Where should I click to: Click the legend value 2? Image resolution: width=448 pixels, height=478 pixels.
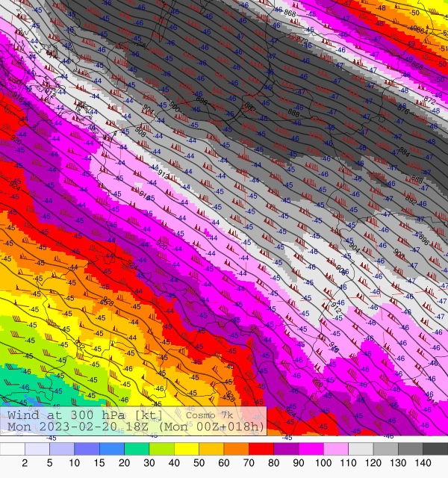tap(25, 463)
